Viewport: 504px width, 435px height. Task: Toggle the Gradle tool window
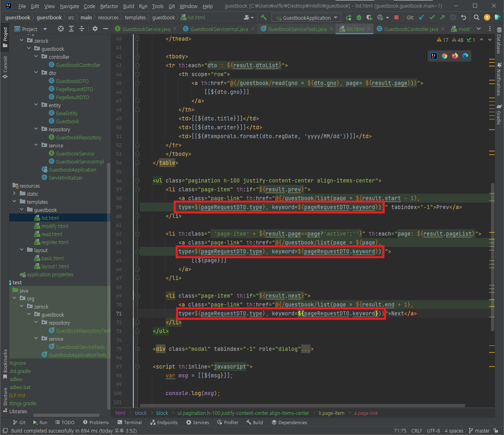point(499,115)
